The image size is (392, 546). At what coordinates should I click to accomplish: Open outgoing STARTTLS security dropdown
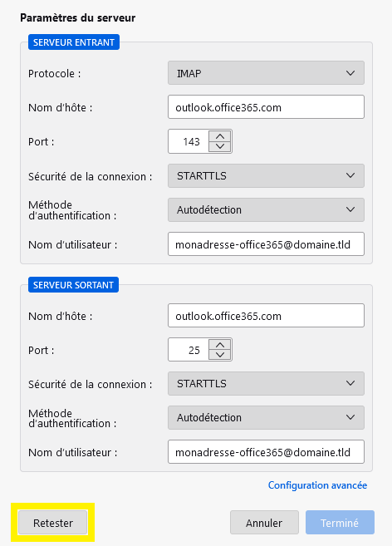pos(266,383)
